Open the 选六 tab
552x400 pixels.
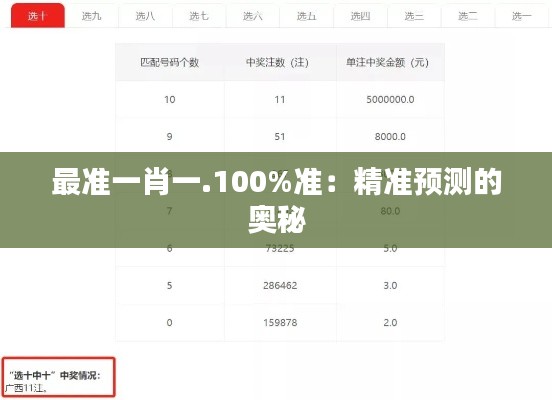tap(253, 16)
